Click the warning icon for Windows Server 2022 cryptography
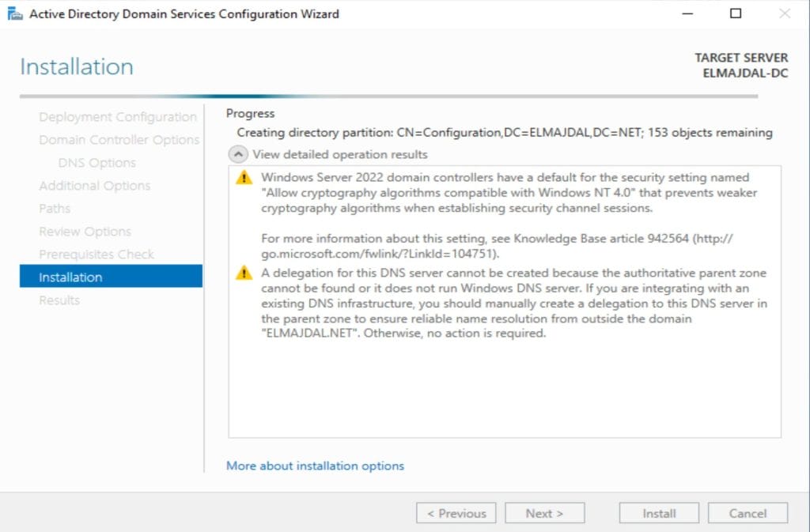The width and height of the screenshot is (810, 532). tap(244, 178)
